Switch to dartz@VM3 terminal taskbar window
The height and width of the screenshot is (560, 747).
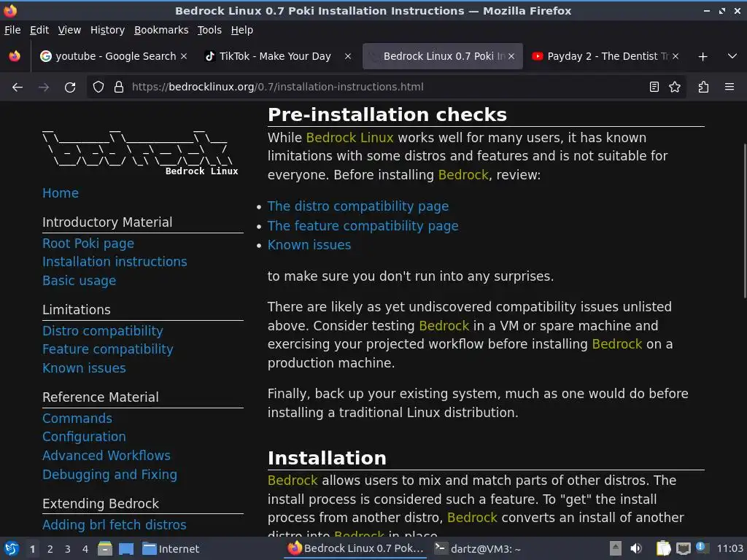[x=479, y=548]
